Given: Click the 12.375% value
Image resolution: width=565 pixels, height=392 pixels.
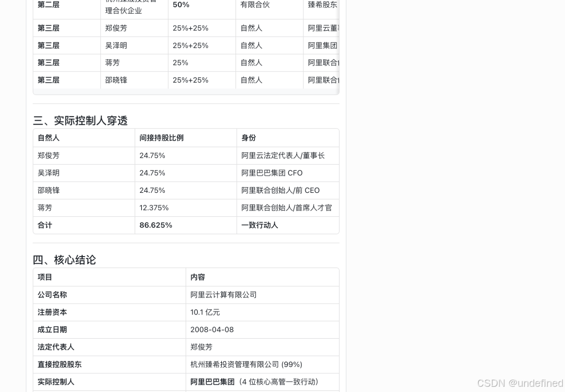Looking at the screenshot, I should point(154,207).
